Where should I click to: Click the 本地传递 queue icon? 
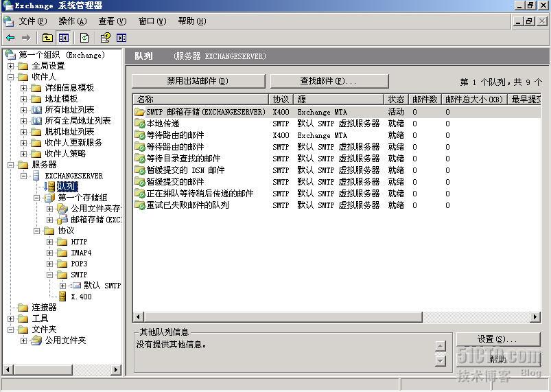140,124
